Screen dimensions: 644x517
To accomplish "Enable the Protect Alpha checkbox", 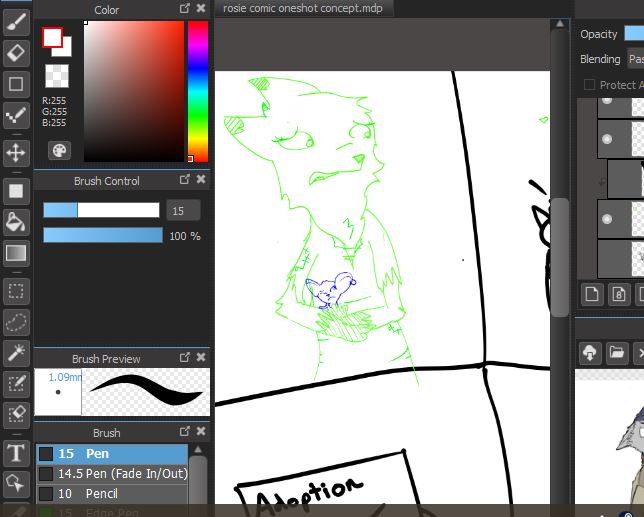I will (589, 85).
